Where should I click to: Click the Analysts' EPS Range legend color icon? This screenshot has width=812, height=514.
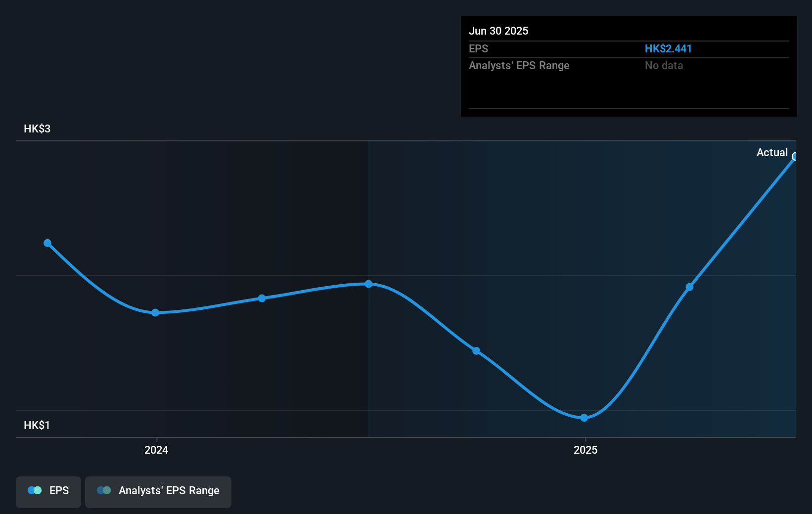point(104,490)
